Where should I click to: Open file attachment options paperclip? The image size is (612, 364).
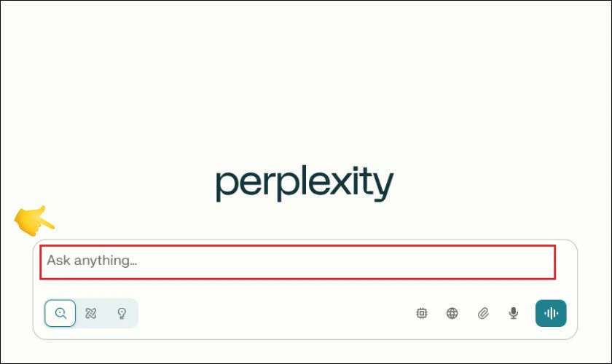click(x=483, y=313)
